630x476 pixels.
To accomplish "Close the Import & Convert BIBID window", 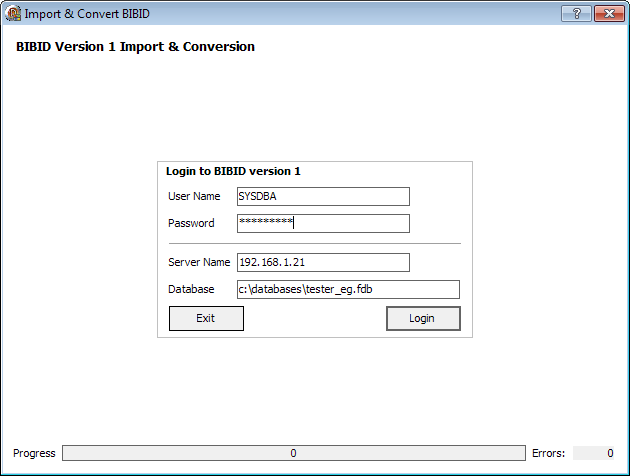I will click(x=607, y=14).
